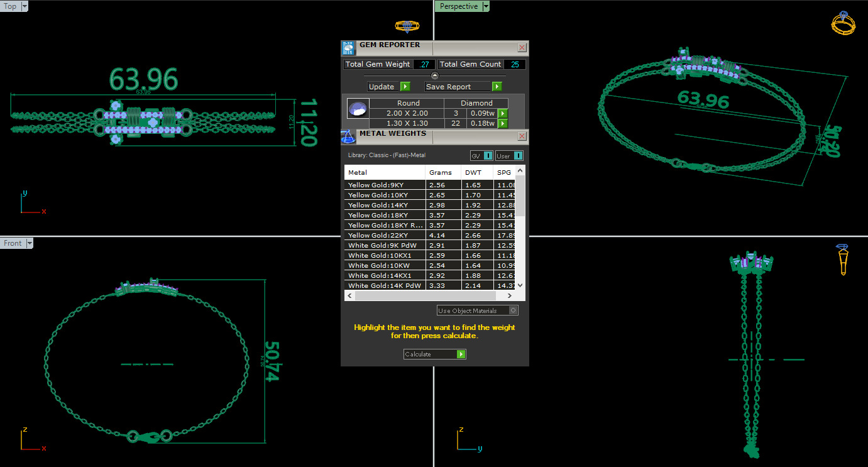
Task: Select the Yellow Gold:22KY row
Action: [430, 235]
